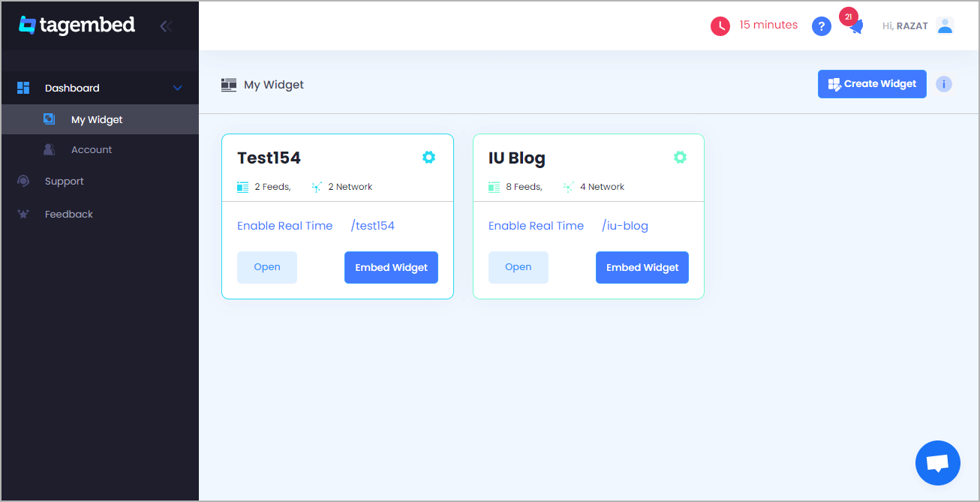The image size is (980, 502).
Task: Click the Feedback icon in sidebar
Action: click(x=23, y=214)
